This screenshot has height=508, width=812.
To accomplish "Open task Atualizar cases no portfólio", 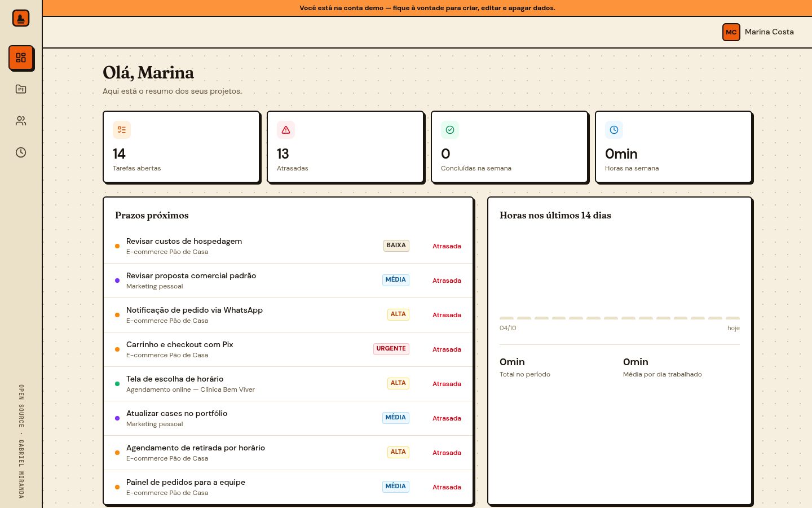I will (288, 418).
